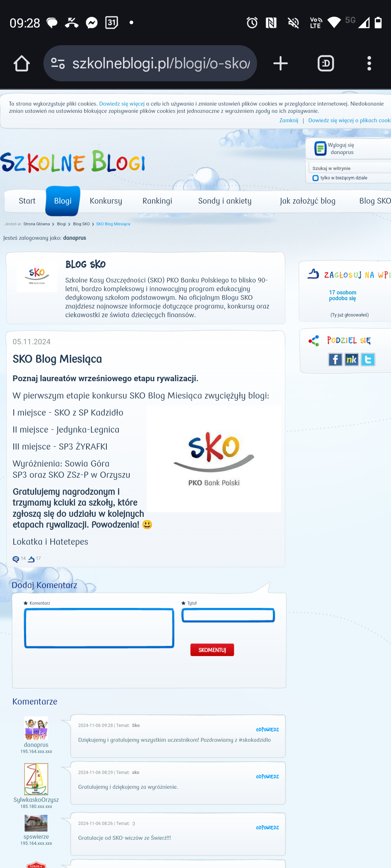
Task: Tap the szkolneblogi.pl address bar URL
Action: [161, 63]
